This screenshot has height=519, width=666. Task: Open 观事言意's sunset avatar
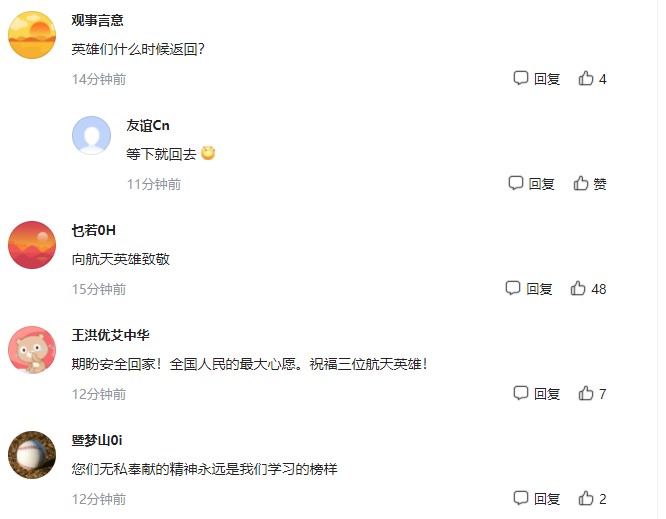point(32,35)
